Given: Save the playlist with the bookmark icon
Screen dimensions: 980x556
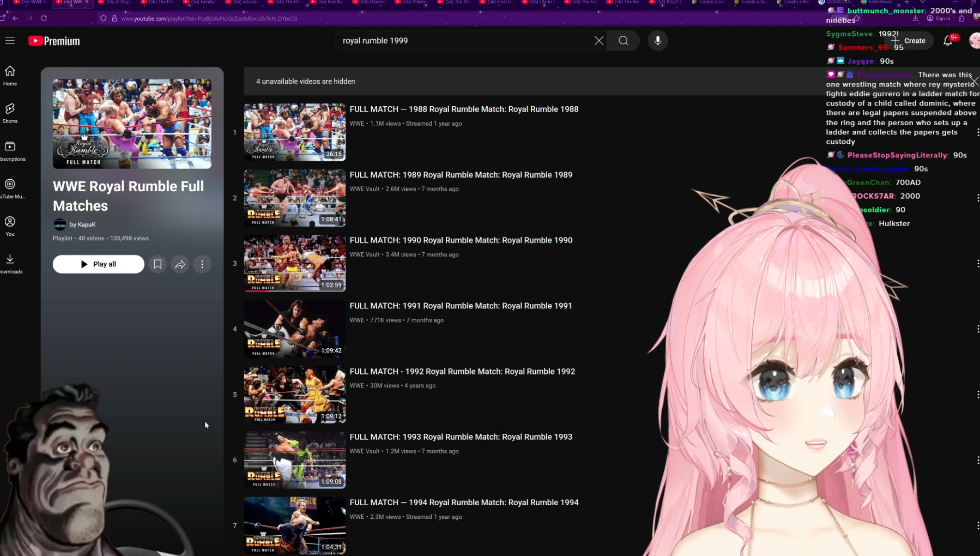Looking at the screenshot, I should tap(157, 264).
